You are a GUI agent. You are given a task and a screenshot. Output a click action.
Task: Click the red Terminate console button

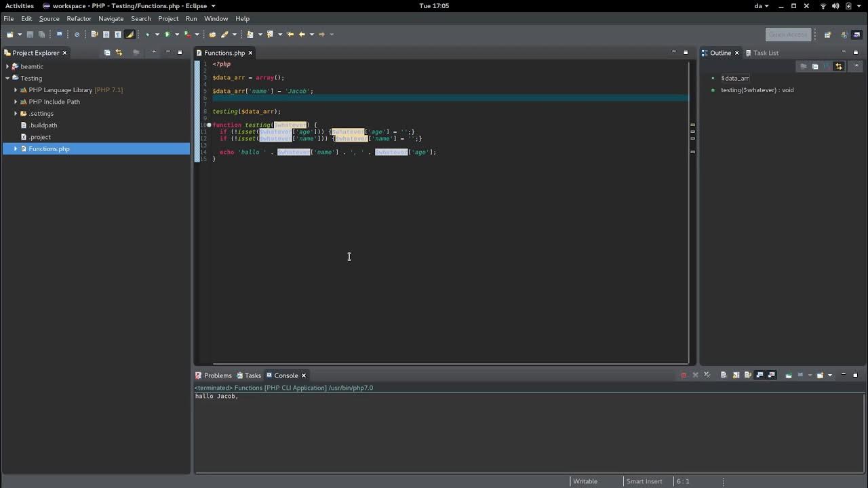pos(684,375)
